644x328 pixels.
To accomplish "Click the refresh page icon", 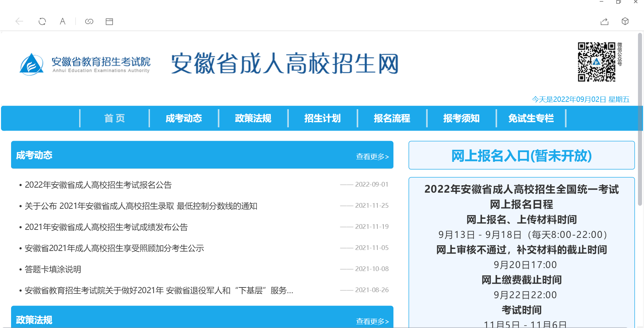I will coord(42,21).
